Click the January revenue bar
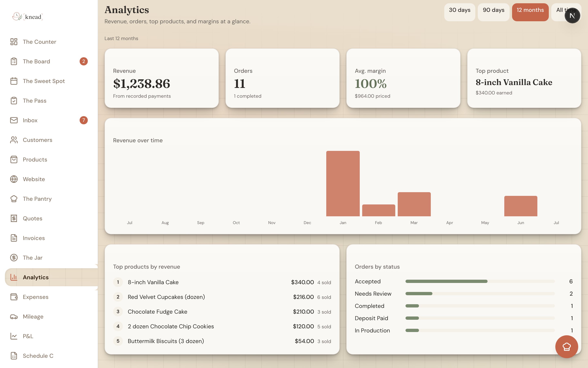The height and width of the screenshot is (368, 588). 343,184
